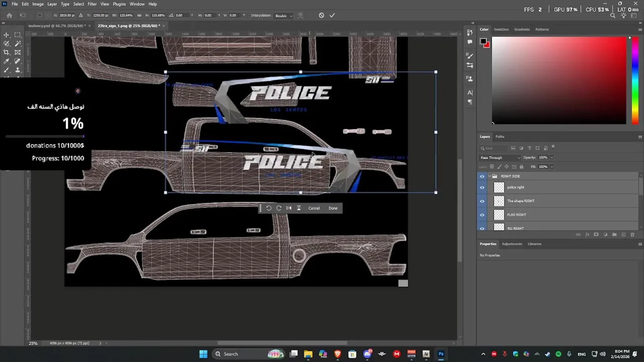
Task: Open the Opacity dropdown arrow
Action: tap(551, 157)
